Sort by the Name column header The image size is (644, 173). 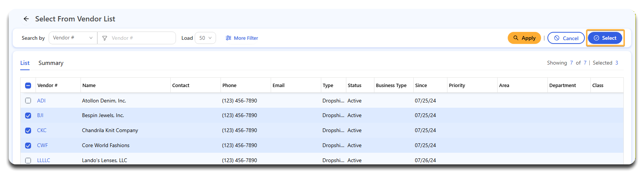click(89, 86)
